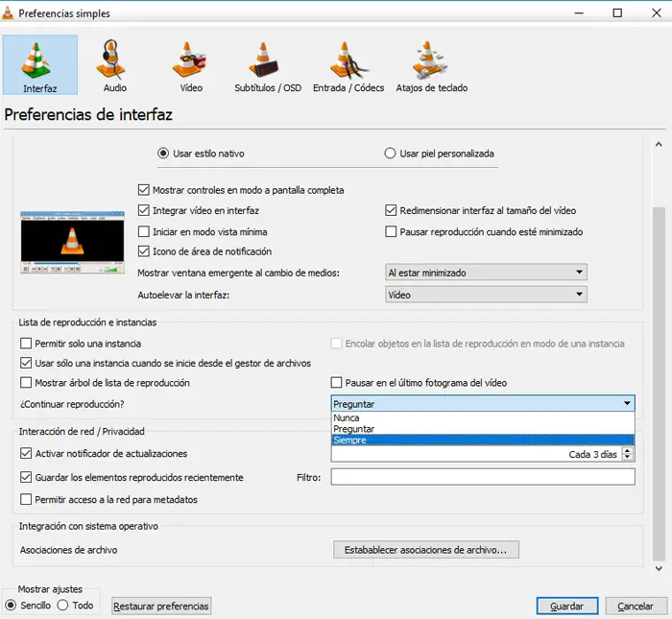Open Subtítulos / OSD preferences

(268, 64)
